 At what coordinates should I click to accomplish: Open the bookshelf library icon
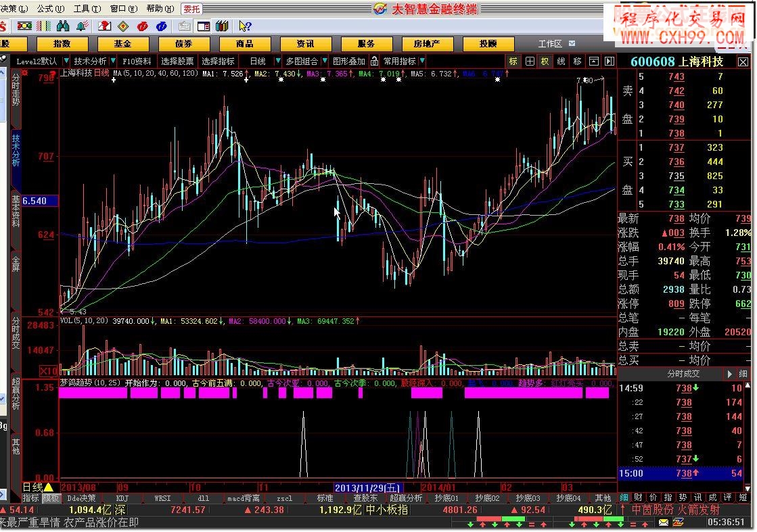click(x=222, y=26)
